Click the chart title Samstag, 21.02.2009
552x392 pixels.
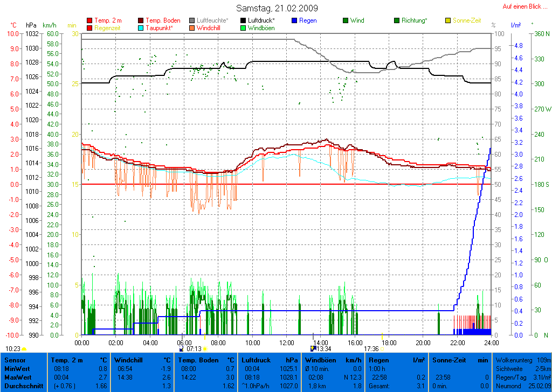coord(277,8)
